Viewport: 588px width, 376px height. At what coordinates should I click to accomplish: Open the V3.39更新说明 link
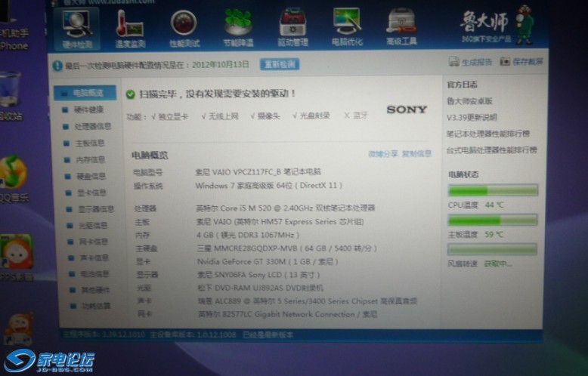click(472, 117)
